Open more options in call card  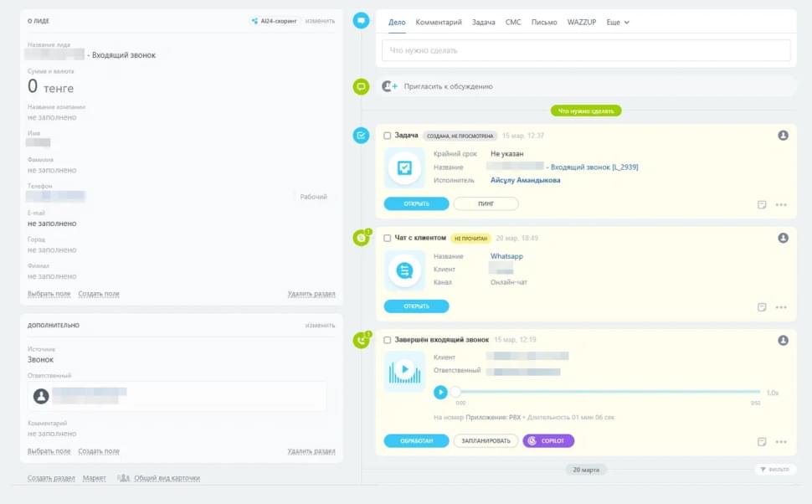(x=781, y=442)
